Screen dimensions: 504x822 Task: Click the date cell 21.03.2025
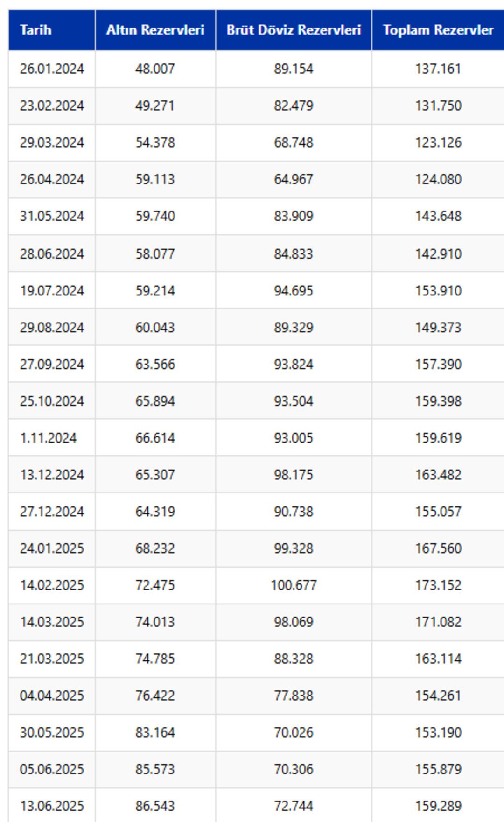coord(52,659)
